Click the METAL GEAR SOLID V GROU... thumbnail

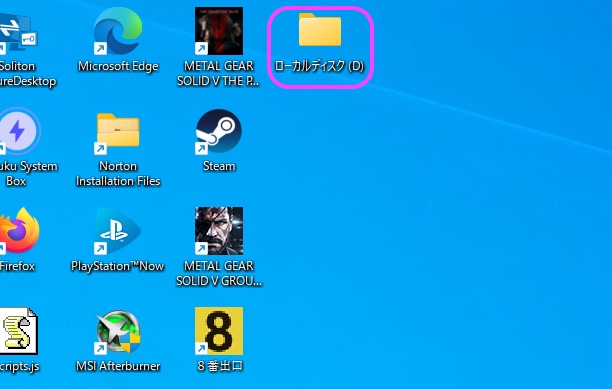tap(219, 231)
